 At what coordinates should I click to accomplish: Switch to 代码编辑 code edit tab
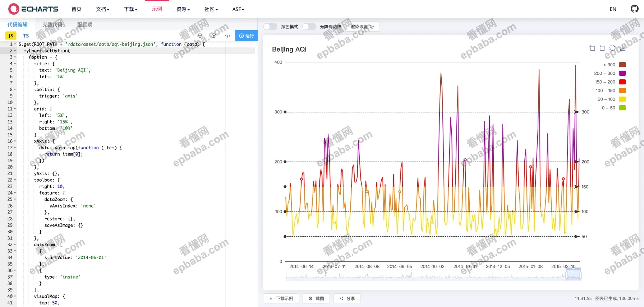[x=18, y=24]
